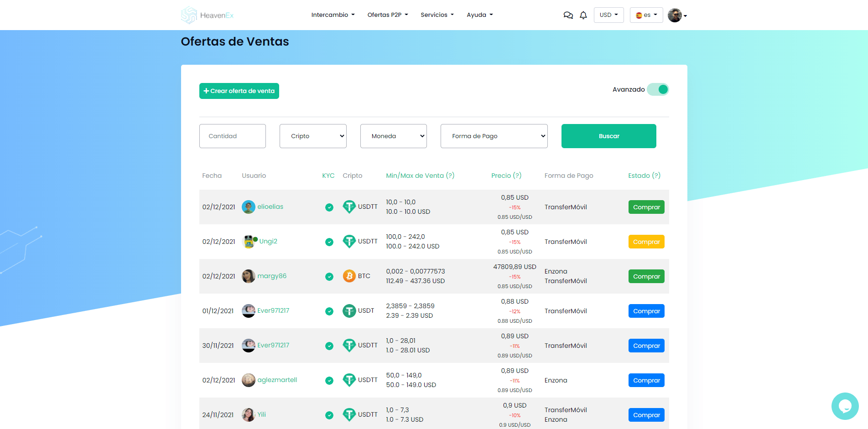The image size is (868, 429).
Task: Open the Ofertas P2P menu
Action: click(x=388, y=15)
